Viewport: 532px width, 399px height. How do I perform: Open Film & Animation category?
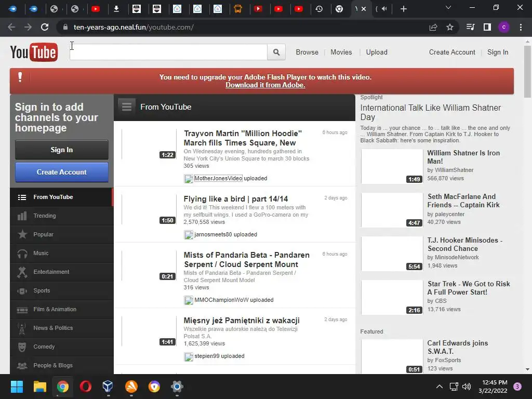tap(61, 309)
